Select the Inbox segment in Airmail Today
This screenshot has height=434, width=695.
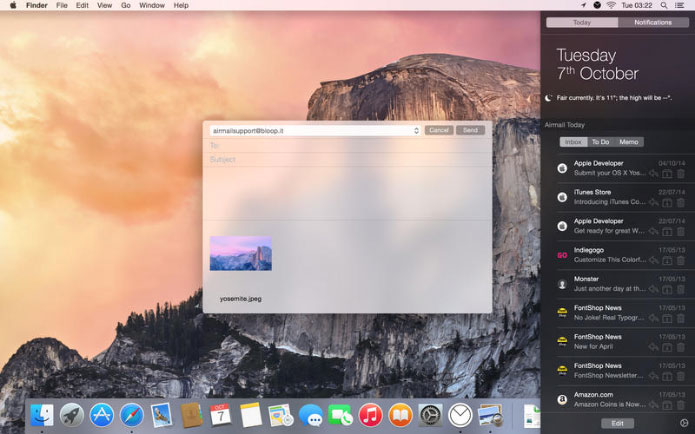point(572,142)
